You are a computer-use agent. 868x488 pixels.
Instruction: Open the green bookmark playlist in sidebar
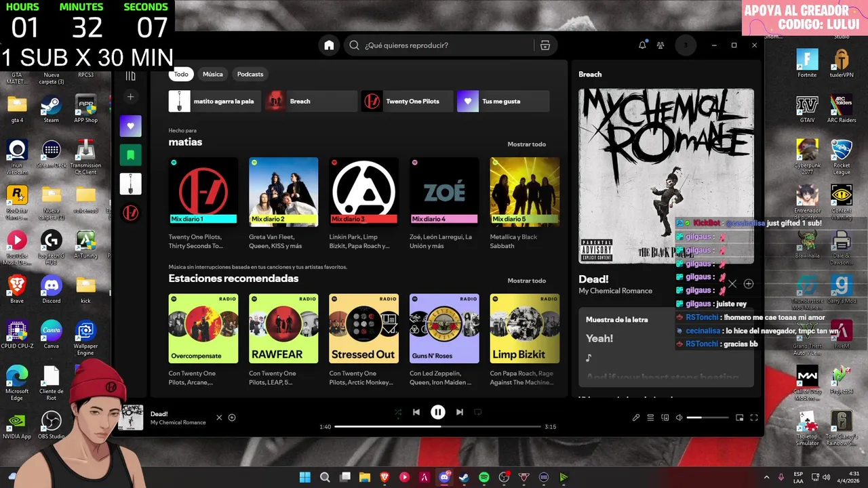point(131,155)
